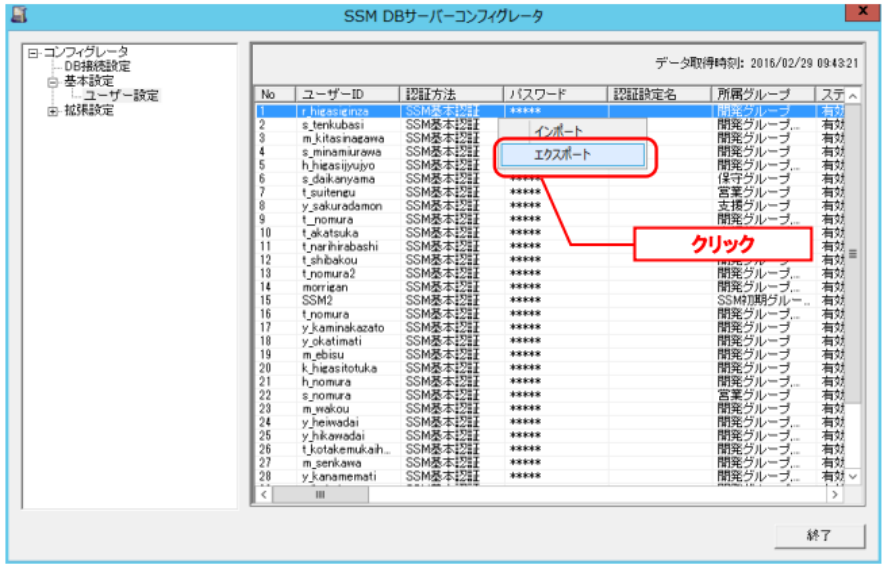
Task: Select user SSM2 row
Action: tap(550, 300)
